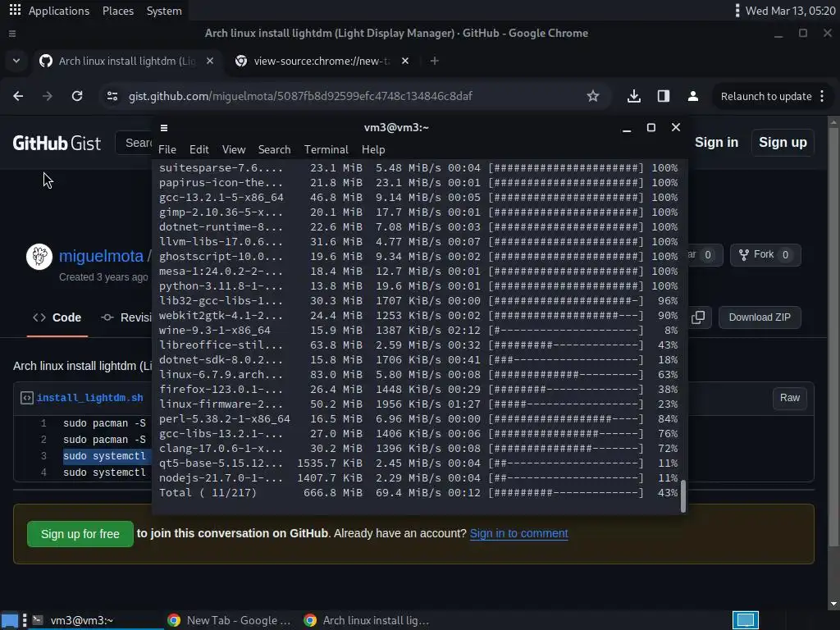This screenshot has width=840, height=630.
Task: Select the Revisions tab on the gist
Action: pos(127,317)
